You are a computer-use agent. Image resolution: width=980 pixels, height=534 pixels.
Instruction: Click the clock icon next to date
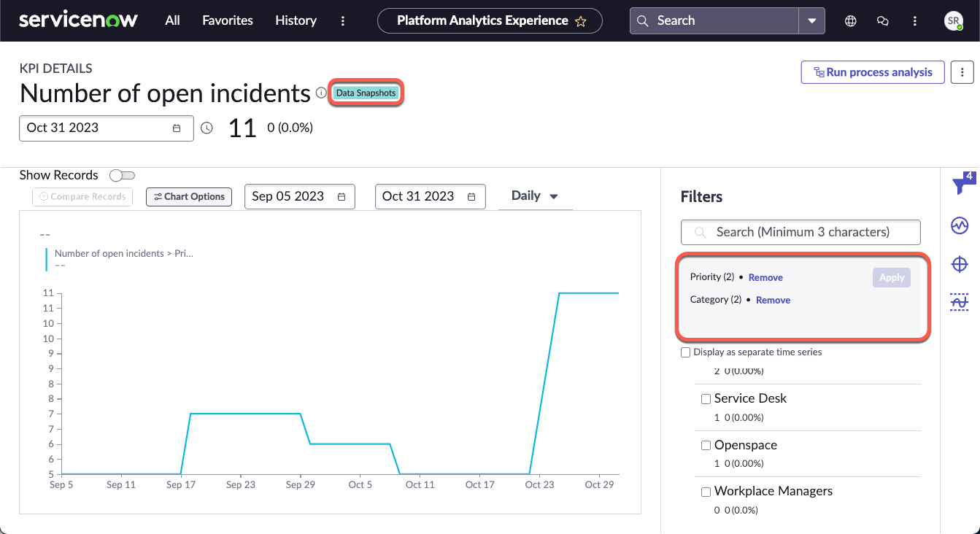coord(207,128)
